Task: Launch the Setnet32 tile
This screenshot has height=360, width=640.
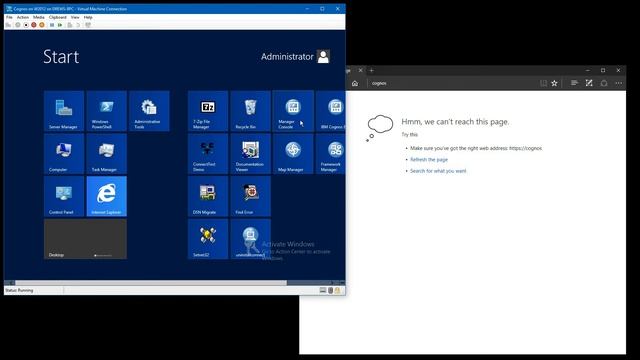Action: [208, 239]
